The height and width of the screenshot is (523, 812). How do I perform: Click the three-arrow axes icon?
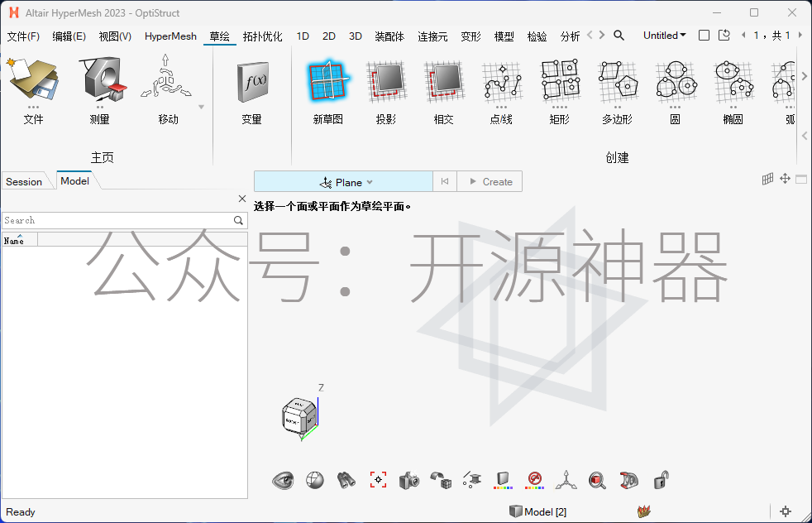566,481
